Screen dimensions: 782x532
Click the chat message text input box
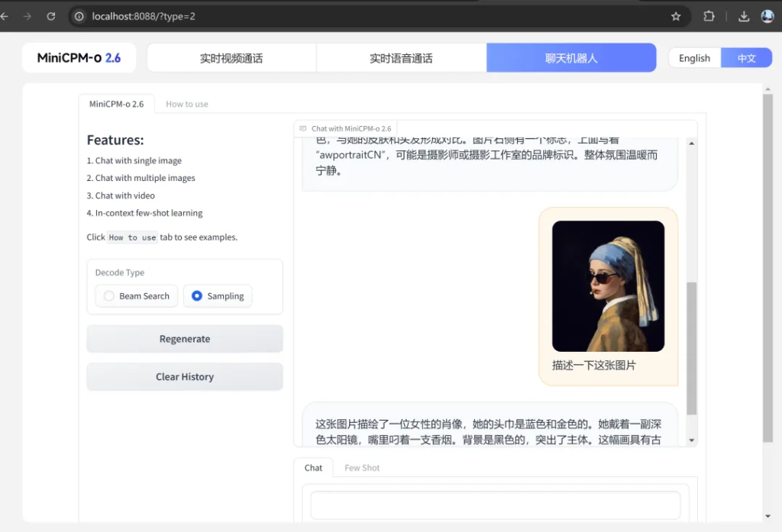[495, 505]
